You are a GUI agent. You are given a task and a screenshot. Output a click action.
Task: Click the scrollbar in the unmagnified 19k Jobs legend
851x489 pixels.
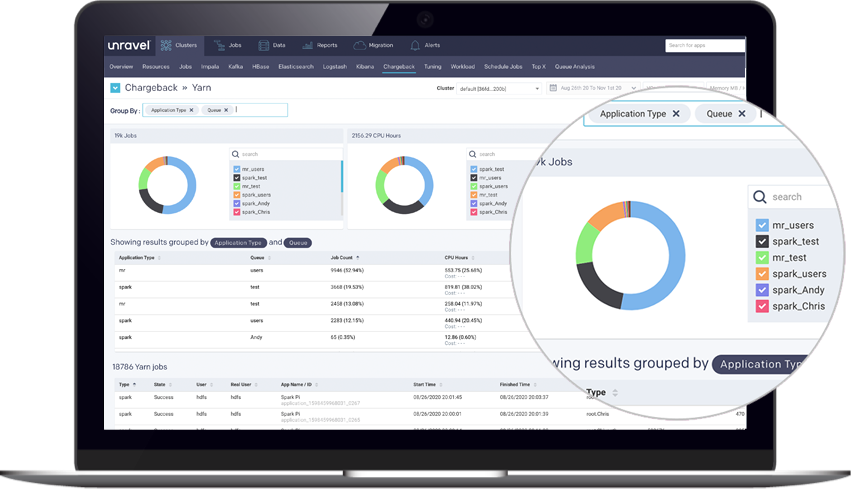(342, 176)
